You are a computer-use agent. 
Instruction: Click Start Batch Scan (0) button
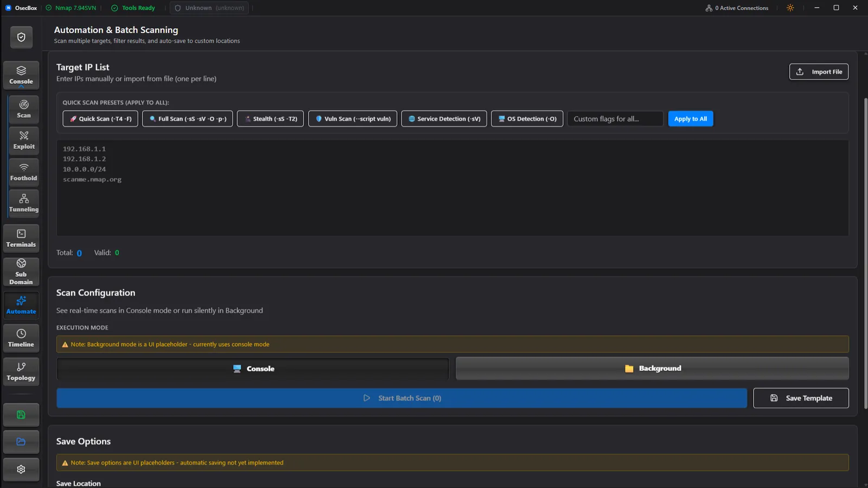coord(402,398)
